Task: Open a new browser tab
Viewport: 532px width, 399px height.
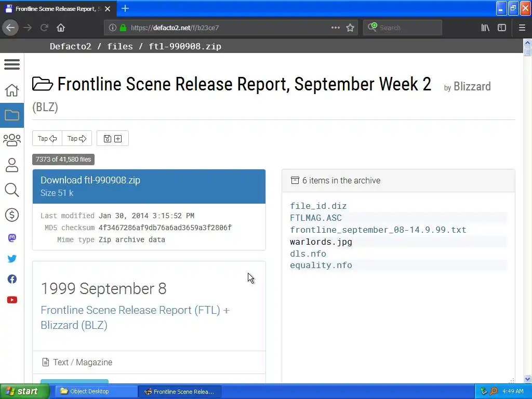Action: click(125, 8)
